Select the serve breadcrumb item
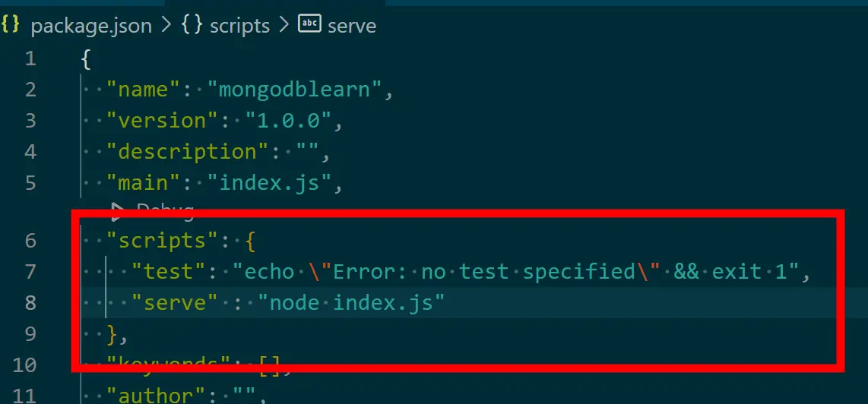This screenshot has height=404, width=868. point(352,25)
